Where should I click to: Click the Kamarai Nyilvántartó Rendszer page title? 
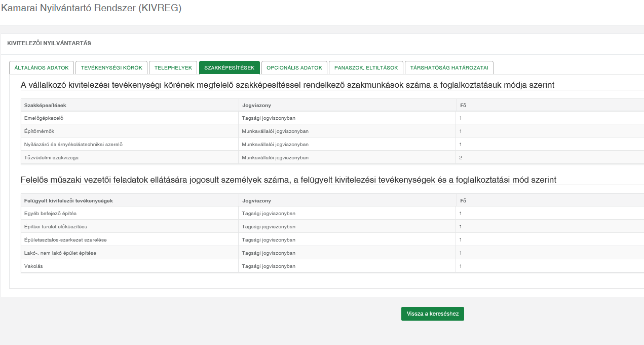click(x=91, y=8)
